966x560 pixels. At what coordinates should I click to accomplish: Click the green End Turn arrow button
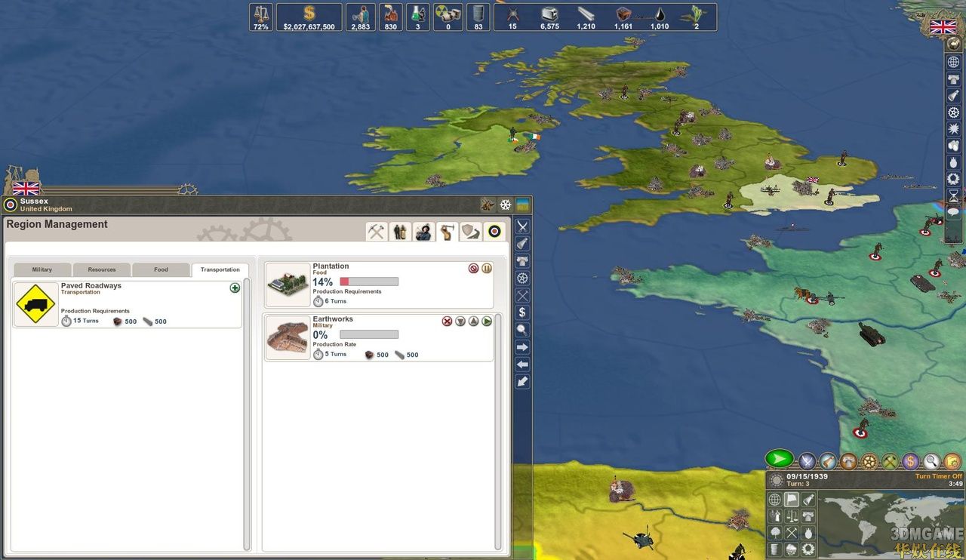point(779,459)
